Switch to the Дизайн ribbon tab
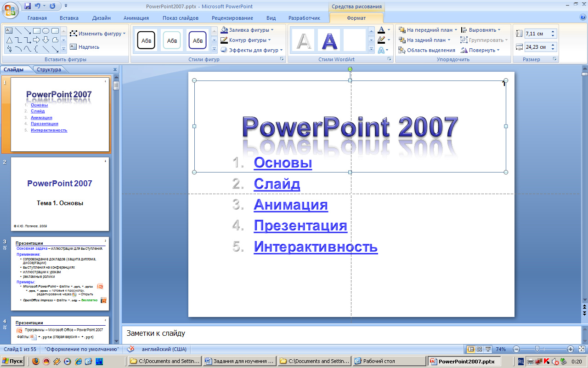The height and width of the screenshot is (368, 588). click(x=101, y=18)
